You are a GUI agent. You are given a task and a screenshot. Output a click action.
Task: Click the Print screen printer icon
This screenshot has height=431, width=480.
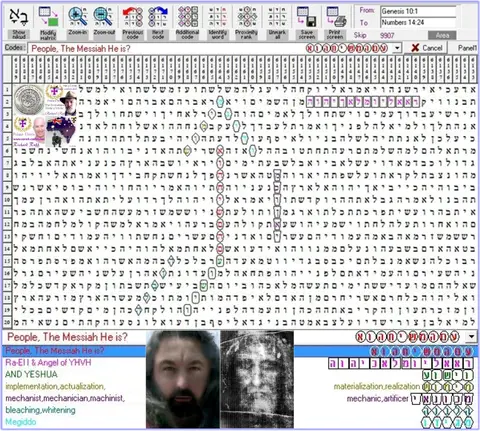336,17
